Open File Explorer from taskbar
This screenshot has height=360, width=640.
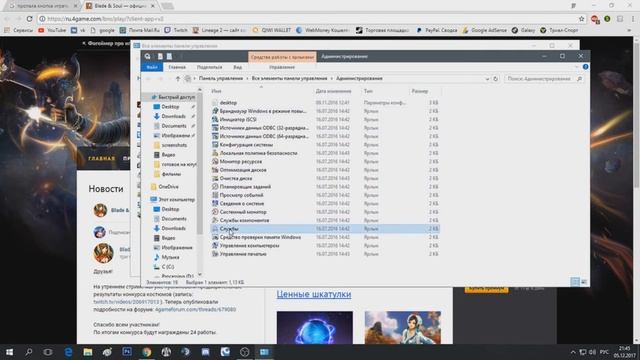coord(88,352)
